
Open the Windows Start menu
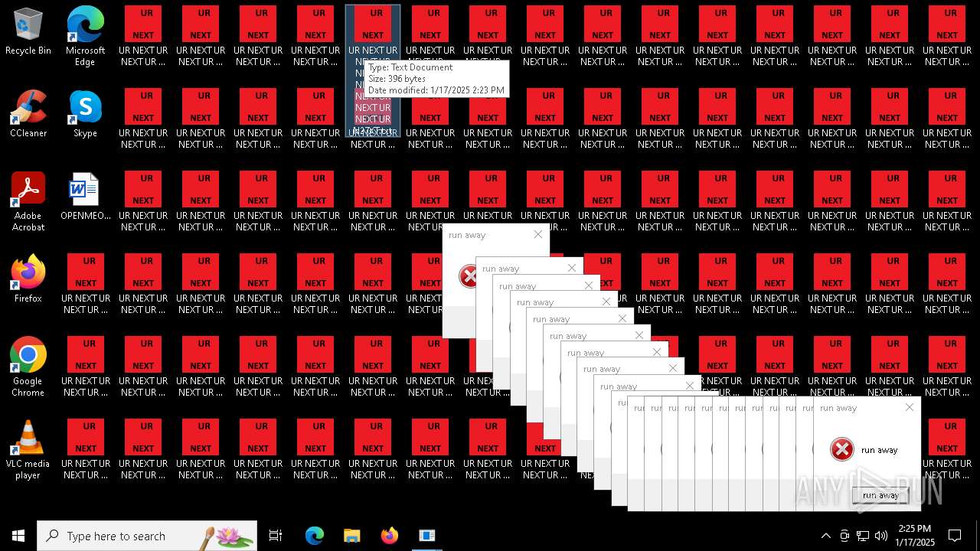18,536
